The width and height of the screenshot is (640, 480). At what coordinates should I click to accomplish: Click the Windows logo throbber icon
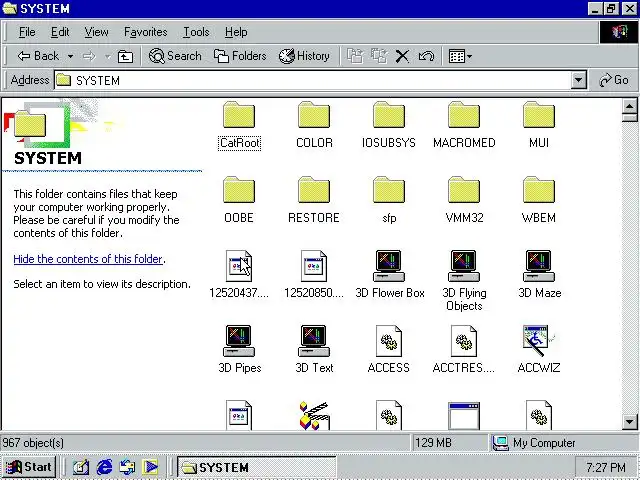click(x=619, y=32)
